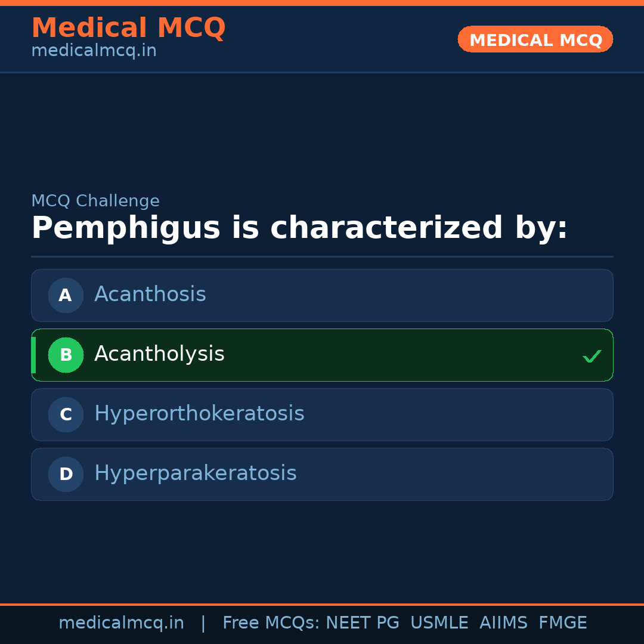Open the Medical MCQ header title
This screenshot has height=644, width=644.
click(x=128, y=28)
